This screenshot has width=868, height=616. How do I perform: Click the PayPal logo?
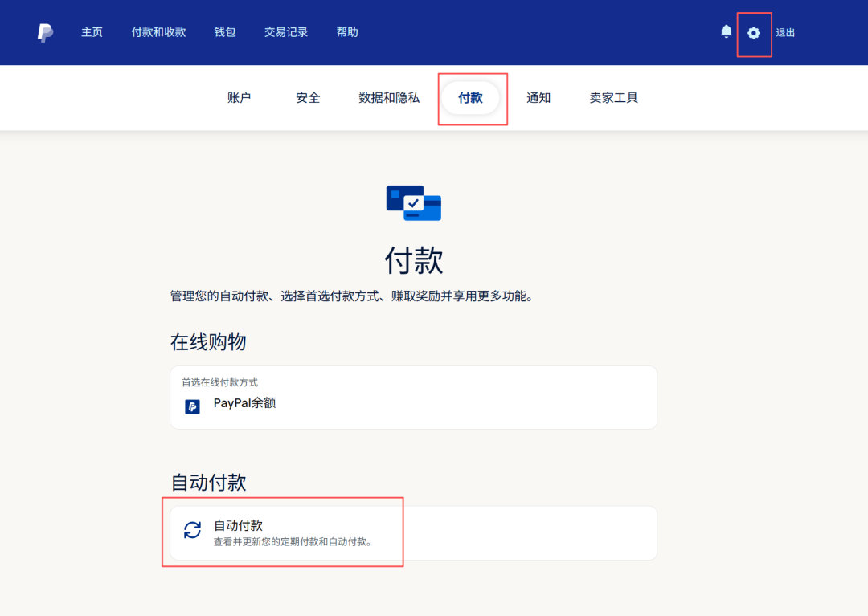[44, 32]
